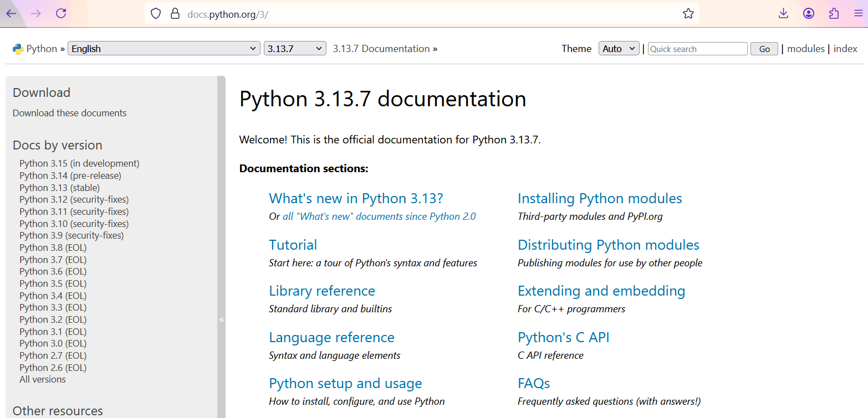Screen dimensions: 868x418
Task: Open Python 3.5 (EOL) docs
Action: 53,283
